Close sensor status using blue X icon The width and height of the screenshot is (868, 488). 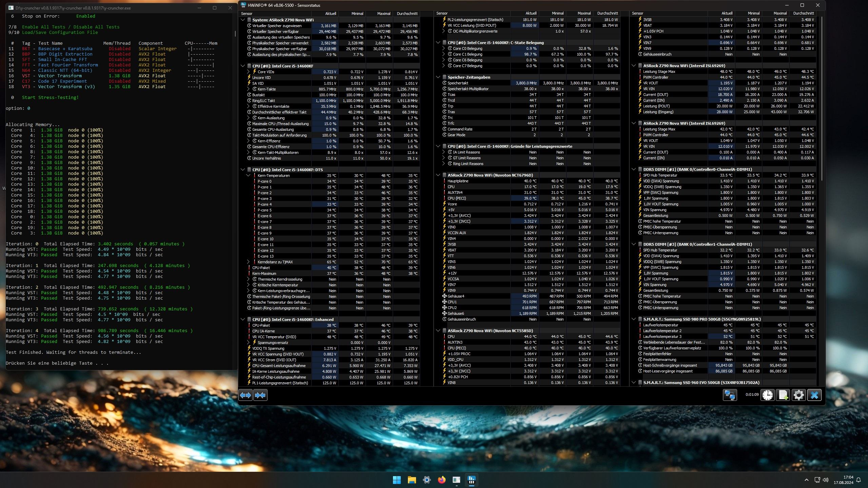pyautogui.click(x=814, y=395)
